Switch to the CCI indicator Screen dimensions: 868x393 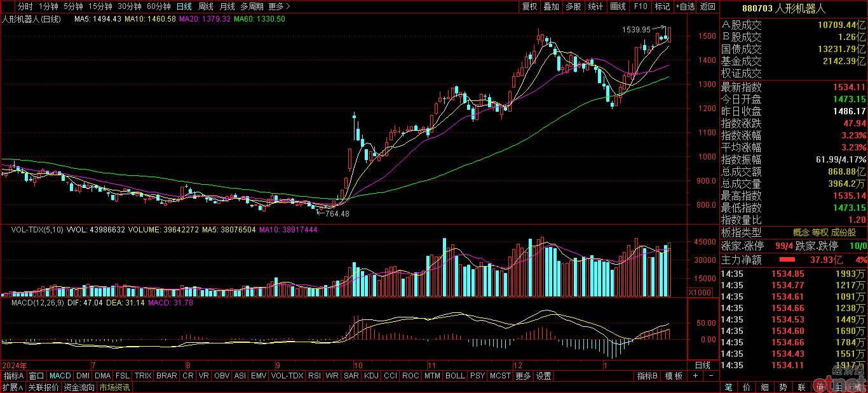[x=390, y=376]
